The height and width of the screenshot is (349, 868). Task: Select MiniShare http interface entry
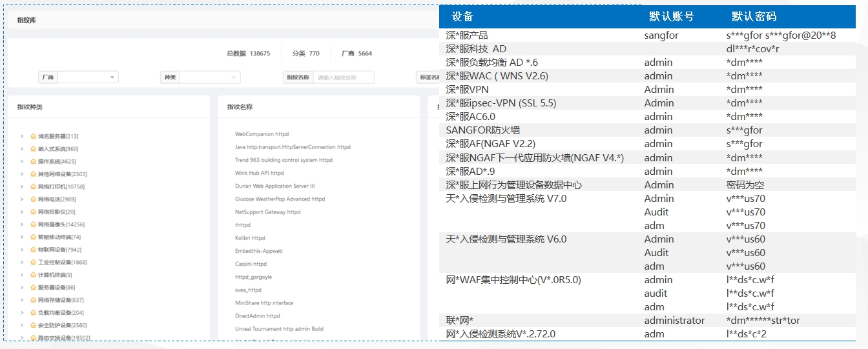point(264,303)
